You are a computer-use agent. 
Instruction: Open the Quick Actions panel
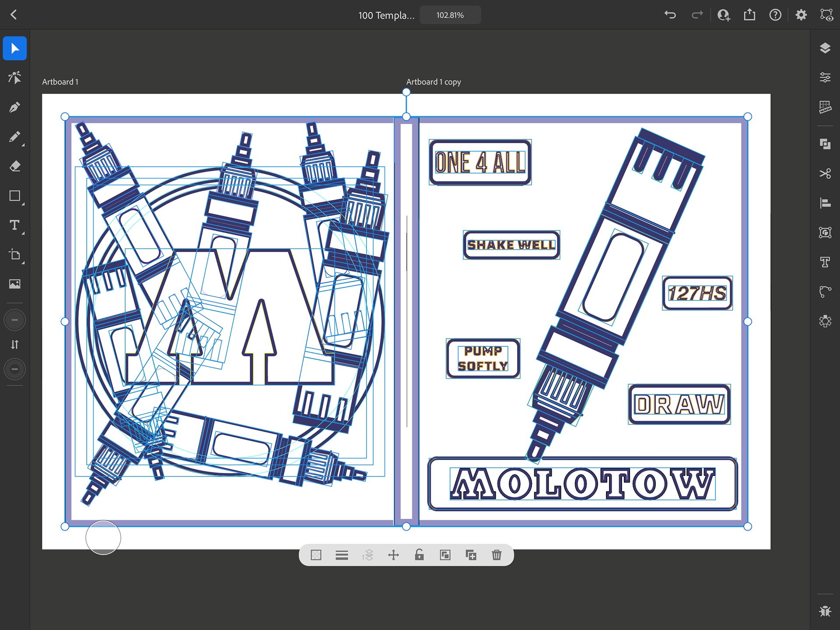click(x=825, y=321)
